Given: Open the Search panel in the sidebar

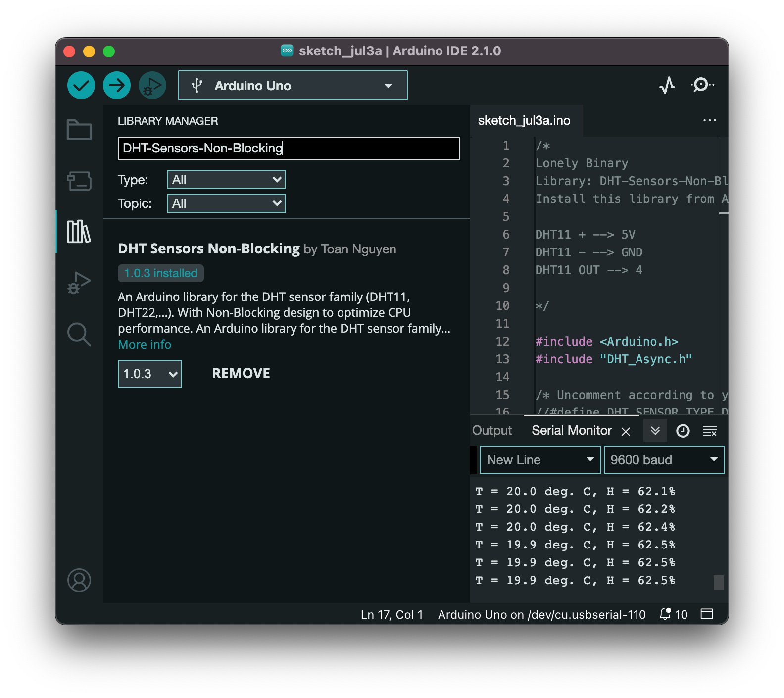Looking at the screenshot, I should point(79,335).
